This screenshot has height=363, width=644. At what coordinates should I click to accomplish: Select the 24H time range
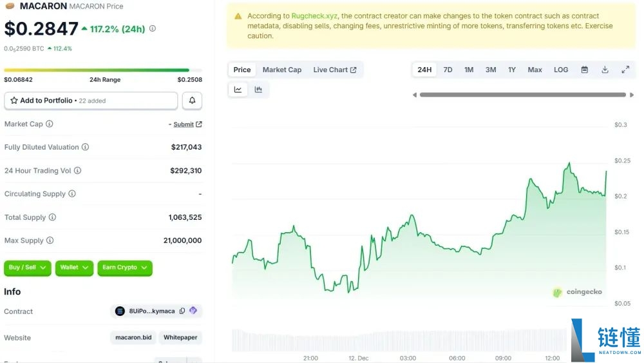point(424,70)
